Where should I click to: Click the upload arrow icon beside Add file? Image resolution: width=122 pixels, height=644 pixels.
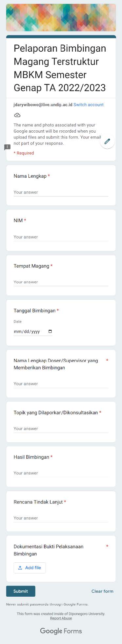(20, 568)
